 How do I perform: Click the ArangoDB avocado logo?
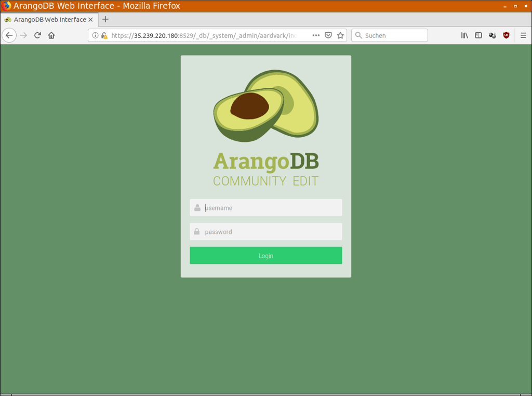pos(265,105)
